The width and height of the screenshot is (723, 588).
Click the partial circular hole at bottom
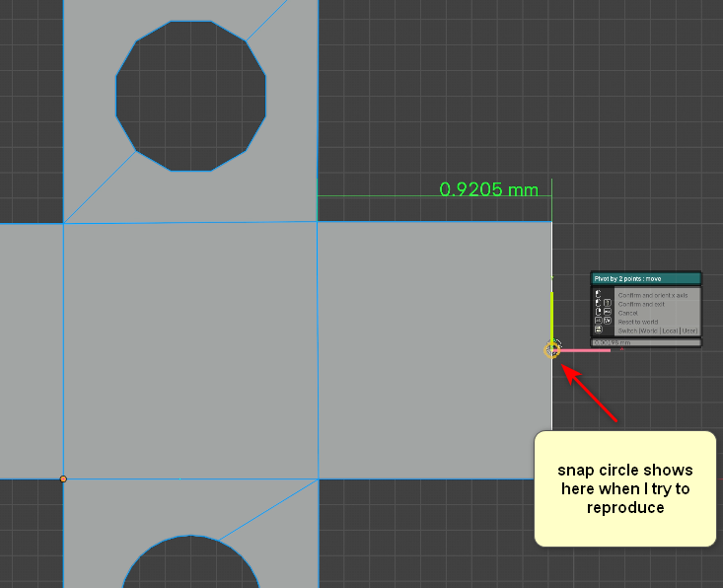tap(191, 562)
